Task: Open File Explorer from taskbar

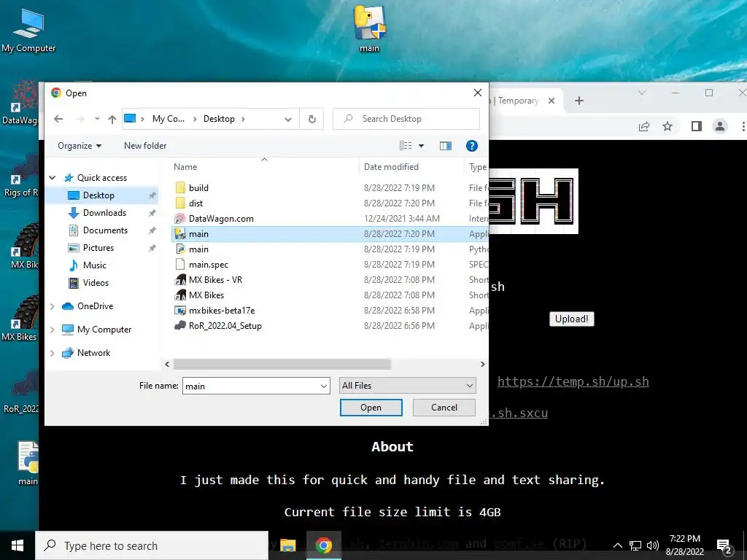Action: point(287,545)
